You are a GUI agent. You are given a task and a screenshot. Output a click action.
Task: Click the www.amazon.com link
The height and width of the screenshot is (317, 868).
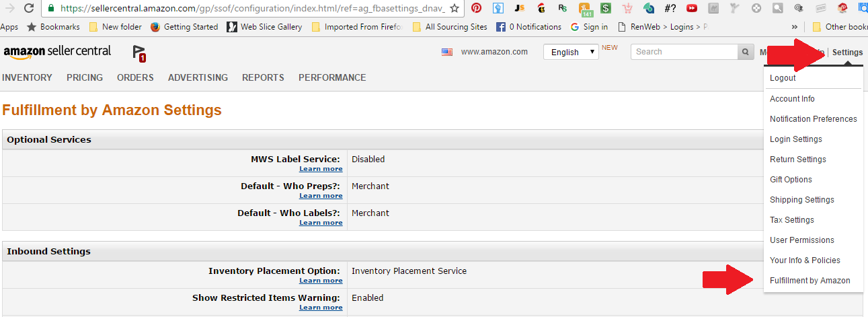click(494, 52)
